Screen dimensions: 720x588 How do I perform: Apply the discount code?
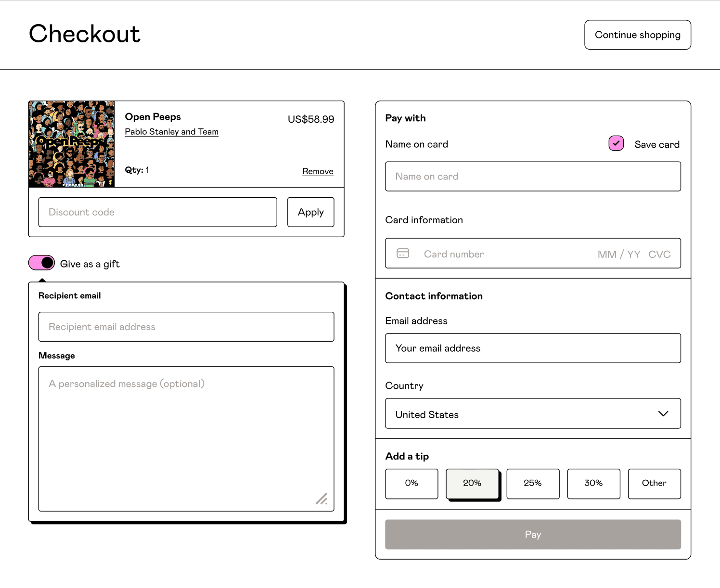click(x=310, y=212)
